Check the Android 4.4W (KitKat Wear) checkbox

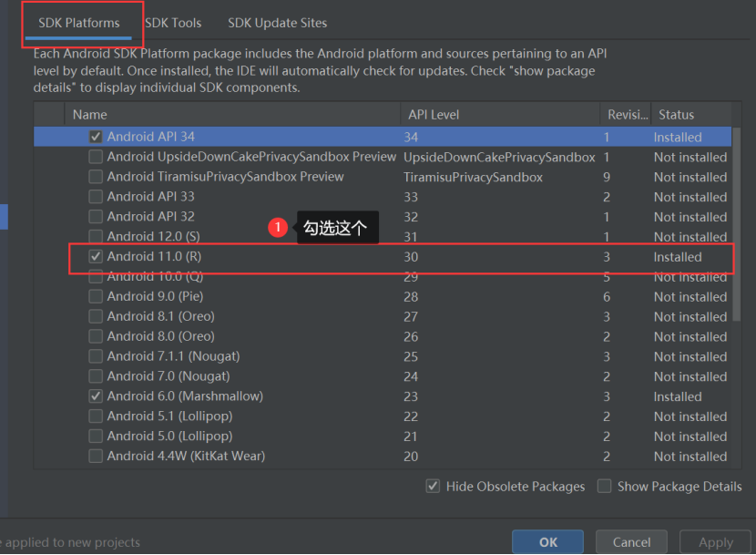[x=96, y=456]
